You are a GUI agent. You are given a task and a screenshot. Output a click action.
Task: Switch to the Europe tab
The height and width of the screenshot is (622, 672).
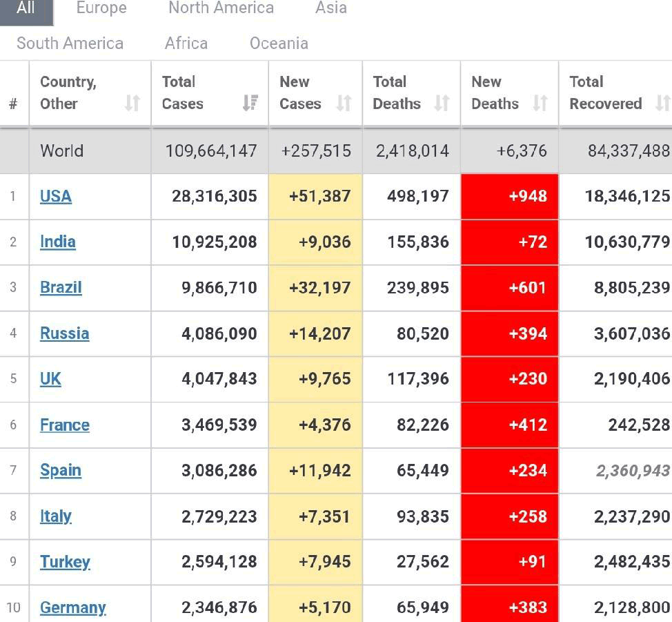pyautogui.click(x=101, y=8)
